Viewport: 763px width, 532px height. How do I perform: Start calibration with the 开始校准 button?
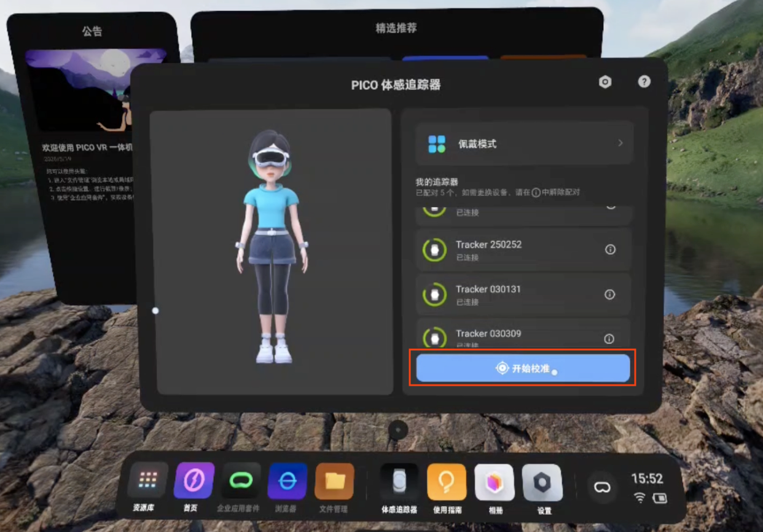(523, 368)
